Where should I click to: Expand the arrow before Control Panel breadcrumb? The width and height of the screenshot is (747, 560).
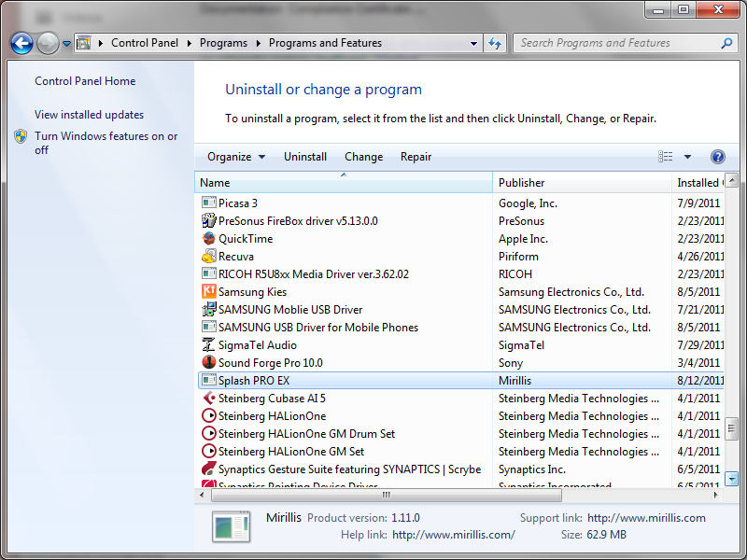(101, 43)
